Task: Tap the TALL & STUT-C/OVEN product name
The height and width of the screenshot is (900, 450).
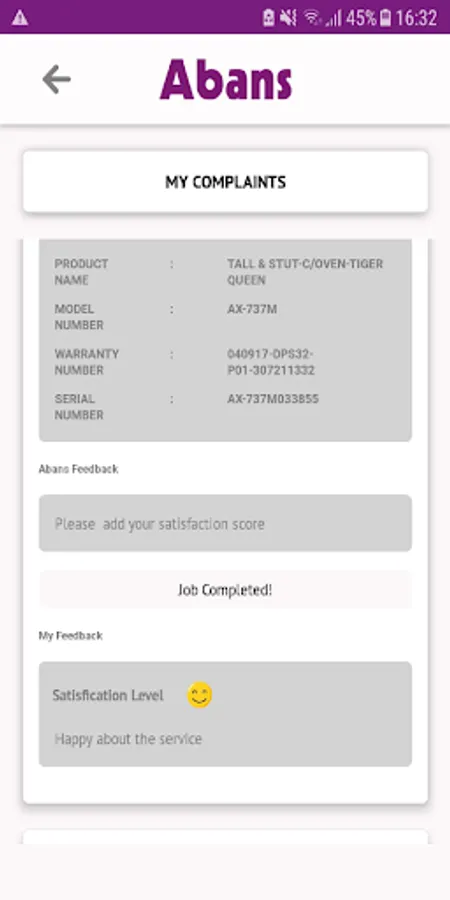Action: point(305,272)
